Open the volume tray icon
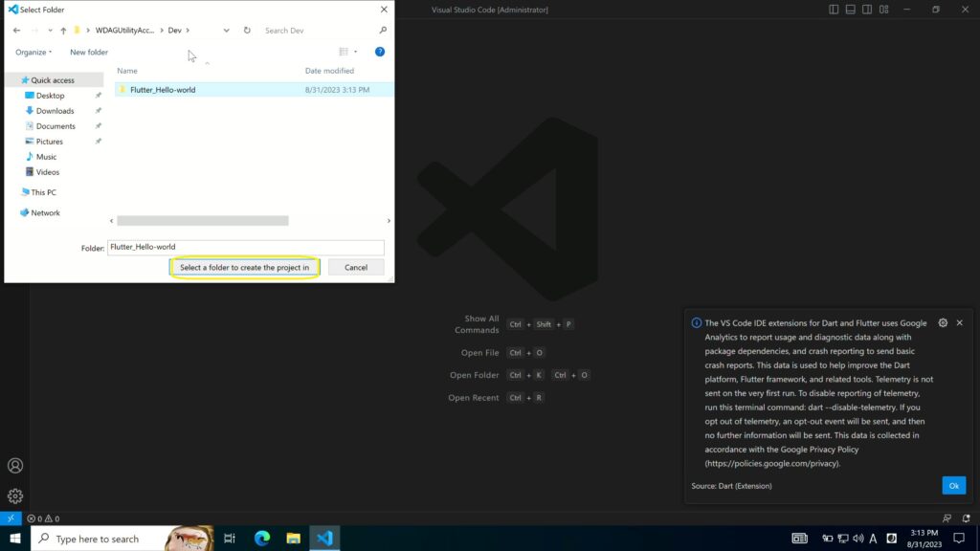Viewport: 980px width, 551px height. coord(858,538)
